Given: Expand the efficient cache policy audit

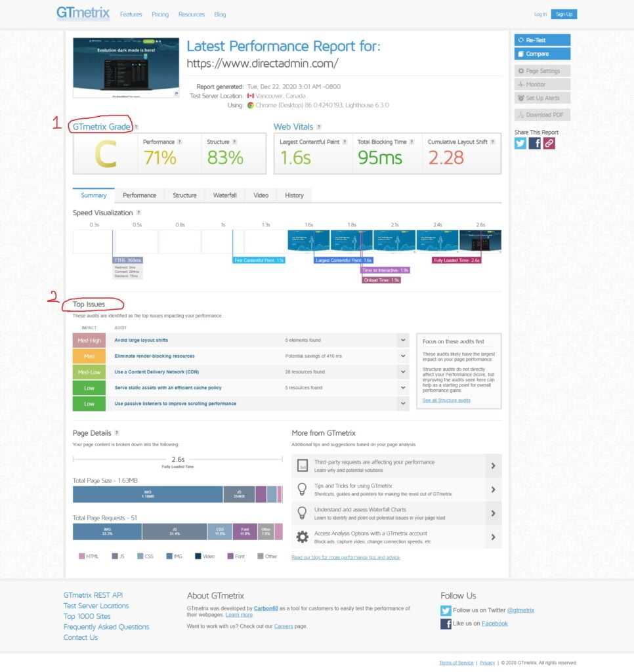Looking at the screenshot, I should [x=403, y=388].
